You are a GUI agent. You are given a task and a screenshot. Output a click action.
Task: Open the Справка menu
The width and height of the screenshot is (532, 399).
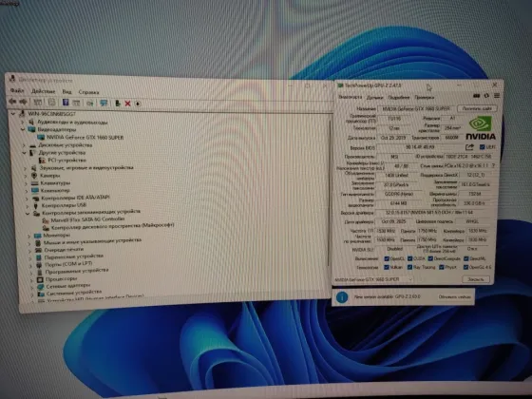[88, 92]
